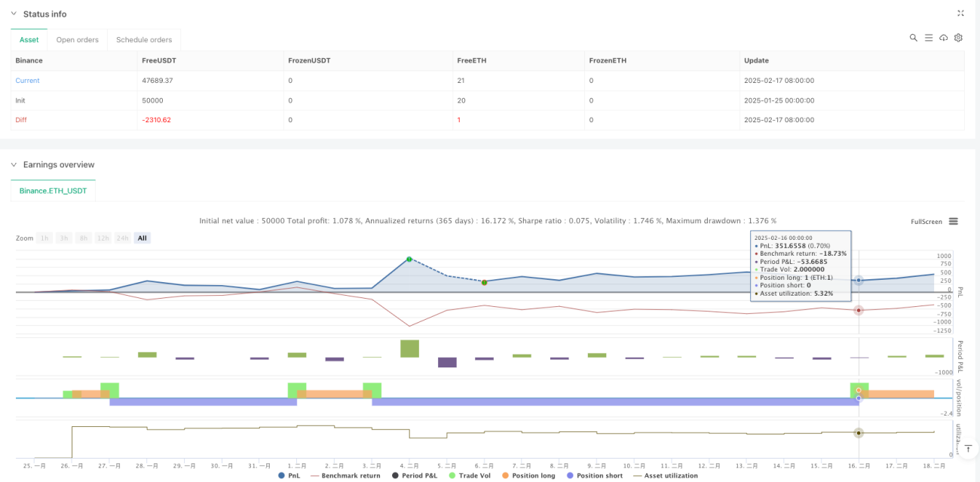Switch to the Schedule orders tab
This screenshot has height=482, width=980.
tap(144, 40)
